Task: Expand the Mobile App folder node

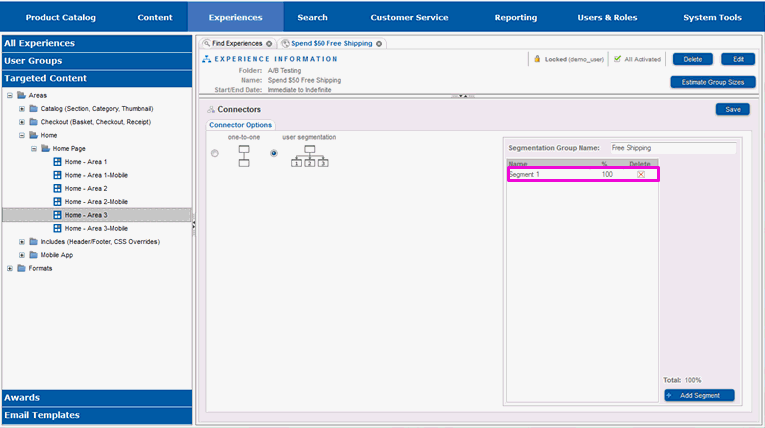Action: coord(22,255)
